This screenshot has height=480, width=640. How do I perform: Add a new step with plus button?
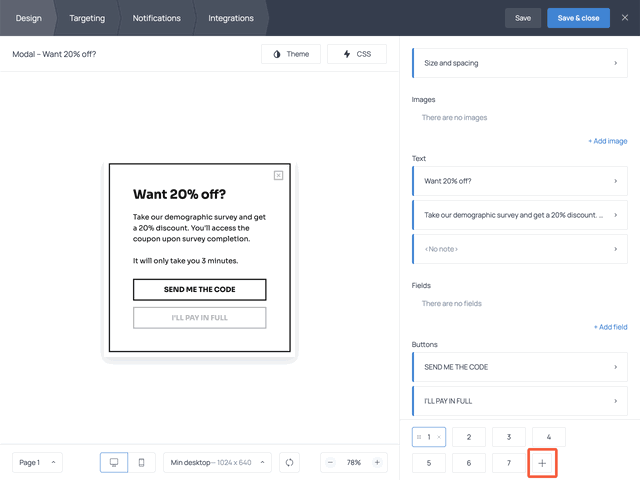(542, 463)
